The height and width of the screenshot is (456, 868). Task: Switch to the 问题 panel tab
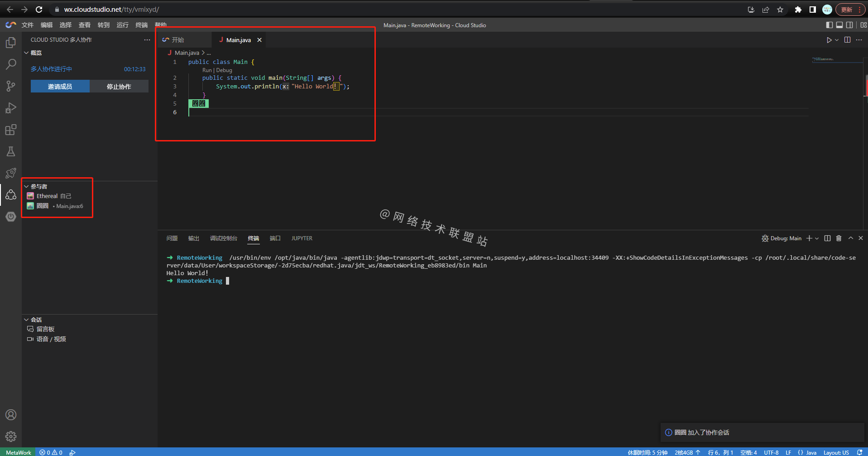pos(172,238)
